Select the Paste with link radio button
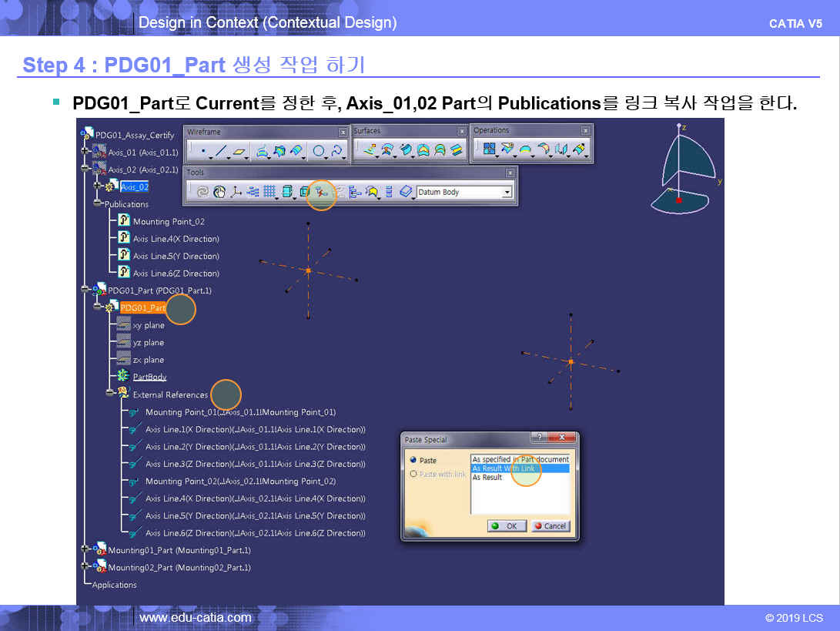 point(413,475)
